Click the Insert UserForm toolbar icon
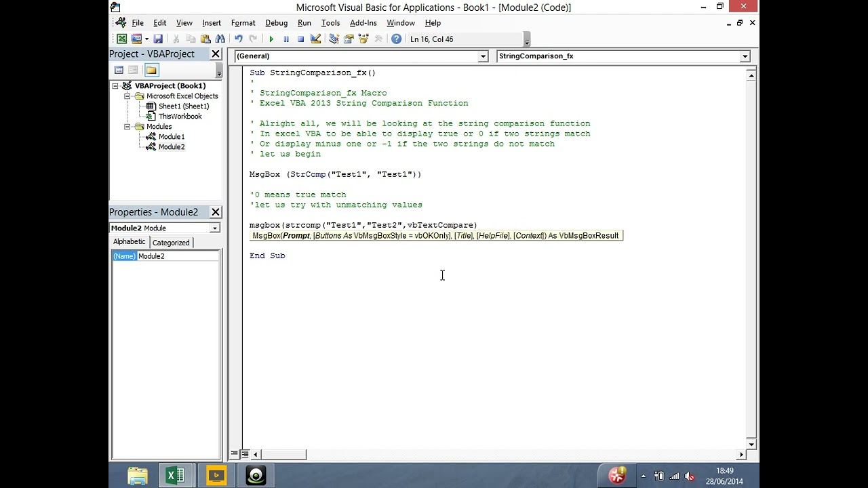 [136, 39]
